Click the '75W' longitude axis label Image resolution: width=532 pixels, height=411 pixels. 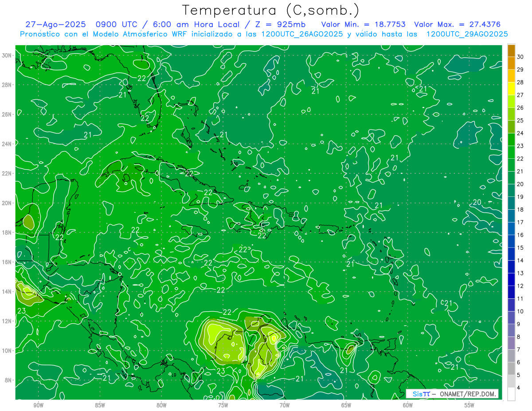[x=223, y=404]
